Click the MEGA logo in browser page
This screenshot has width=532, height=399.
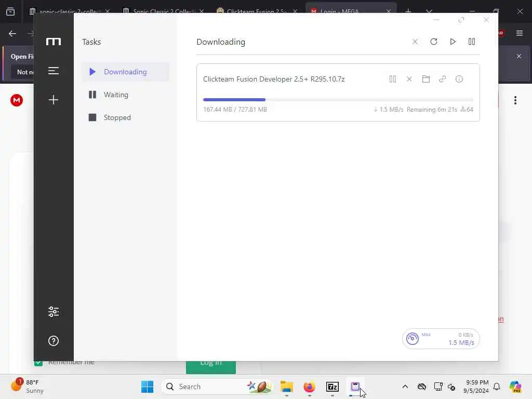tap(16, 100)
